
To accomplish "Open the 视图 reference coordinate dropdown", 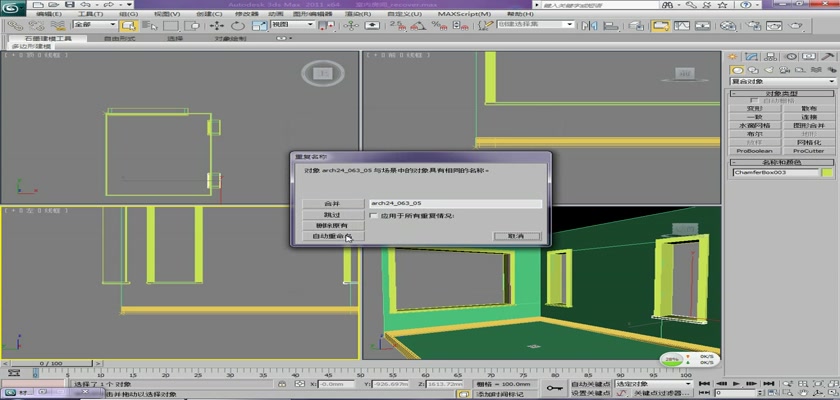I will (x=292, y=25).
